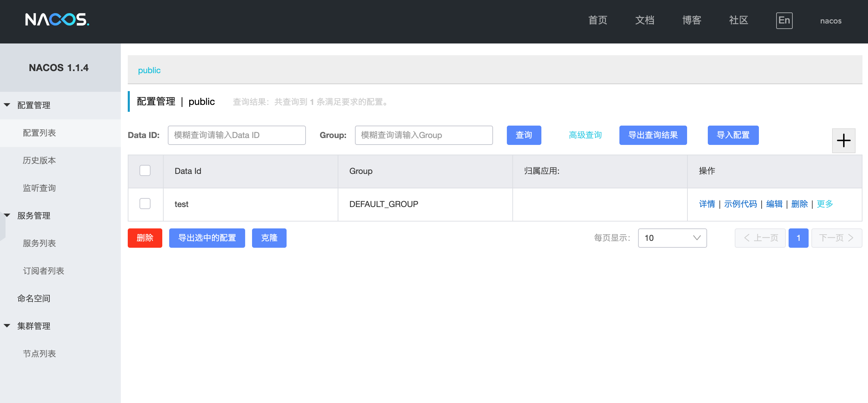
Task: Click the plus icon to create configuration
Action: 843,140
